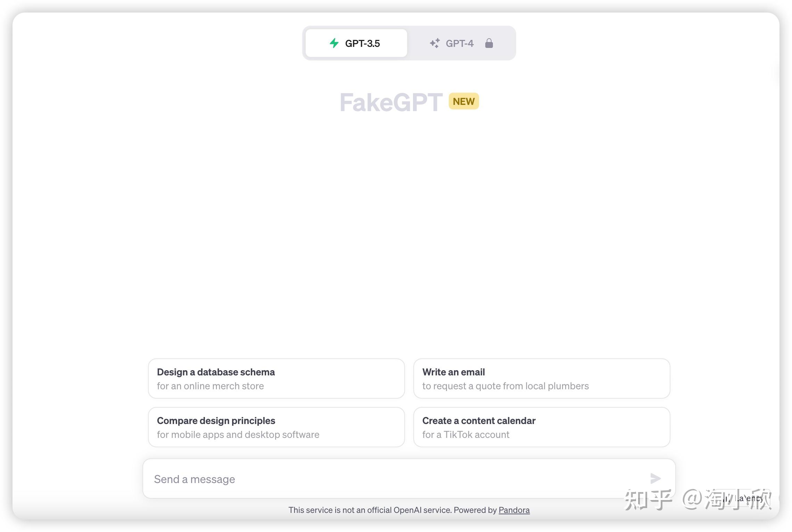Click the GPT-4 sparkle stars icon
The height and width of the screenshot is (532, 792).
point(435,43)
